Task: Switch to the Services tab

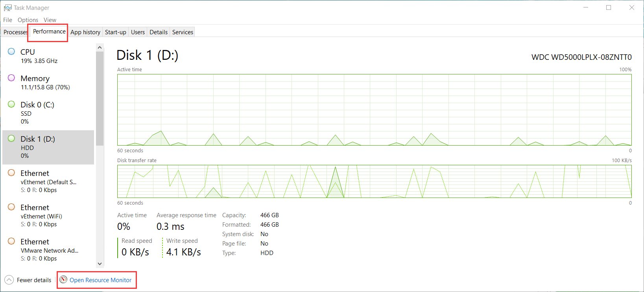Action: coord(183,32)
